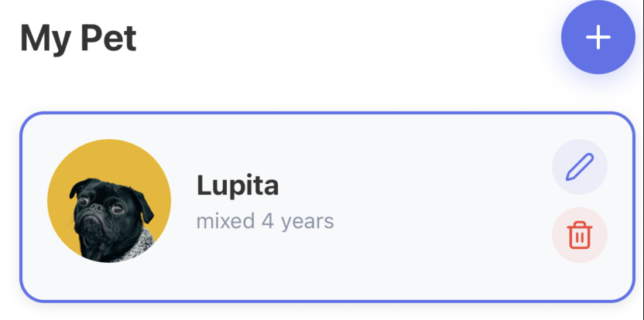Tap the "4 years" age text

(298, 221)
